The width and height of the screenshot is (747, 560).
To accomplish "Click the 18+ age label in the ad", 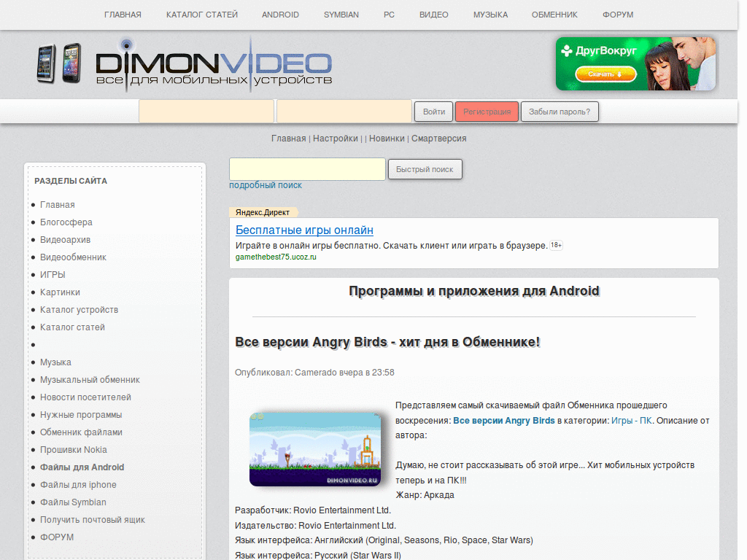I will [x=556, y=245].
